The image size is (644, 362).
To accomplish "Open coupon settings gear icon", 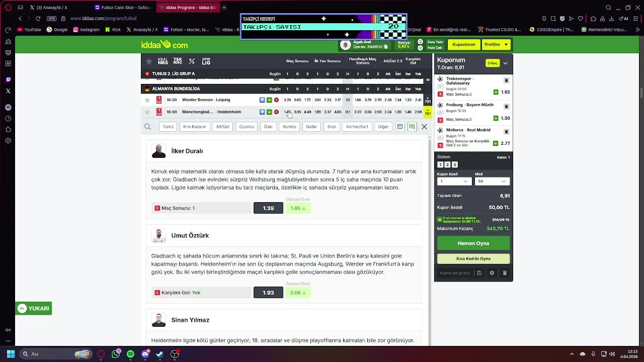I will [x=492, y=273].
